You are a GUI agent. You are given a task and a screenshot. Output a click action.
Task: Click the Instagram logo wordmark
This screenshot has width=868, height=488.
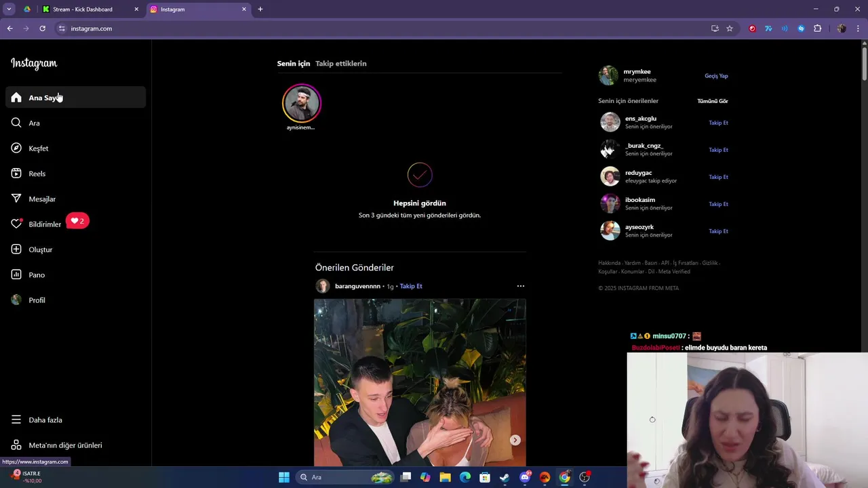coord(34,64)
